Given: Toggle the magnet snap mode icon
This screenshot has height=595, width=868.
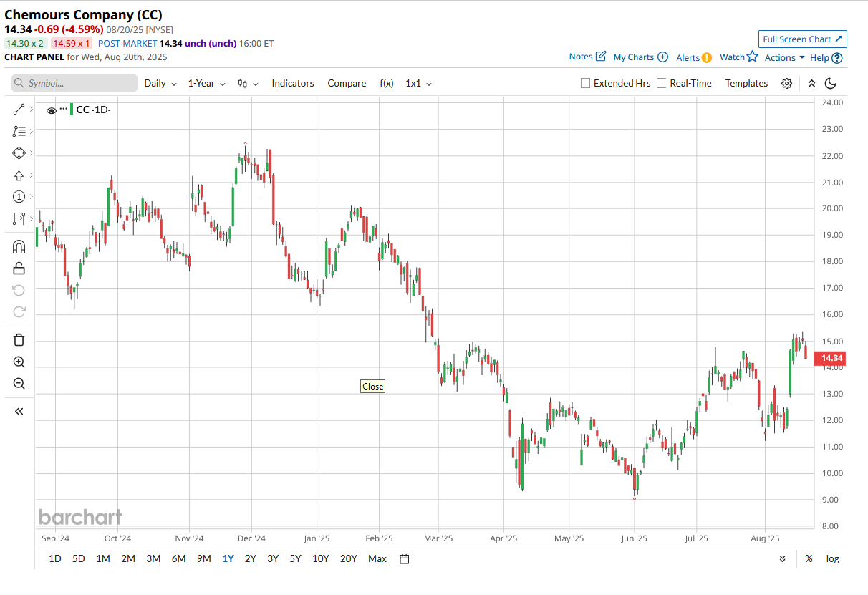Looking at the screenshot, I should click(19, 247).
